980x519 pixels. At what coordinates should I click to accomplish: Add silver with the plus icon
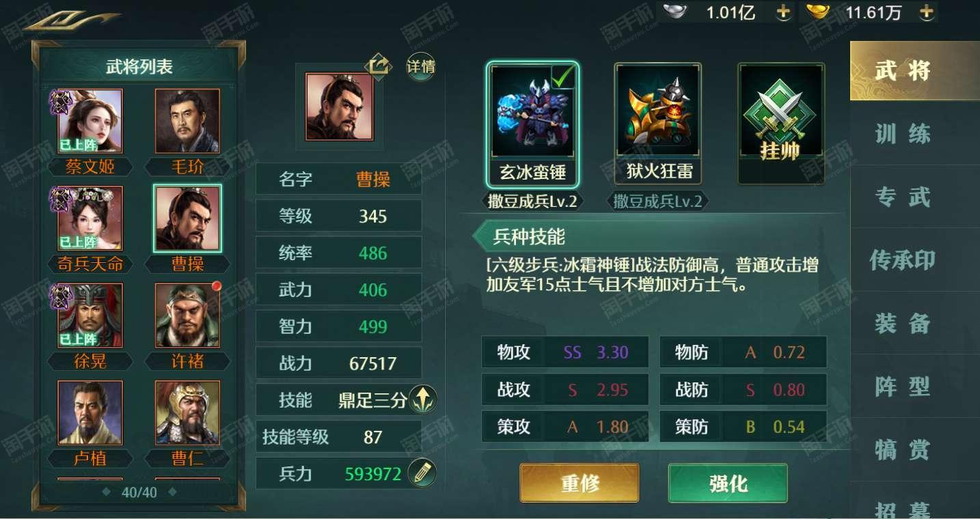pos(783,12)
